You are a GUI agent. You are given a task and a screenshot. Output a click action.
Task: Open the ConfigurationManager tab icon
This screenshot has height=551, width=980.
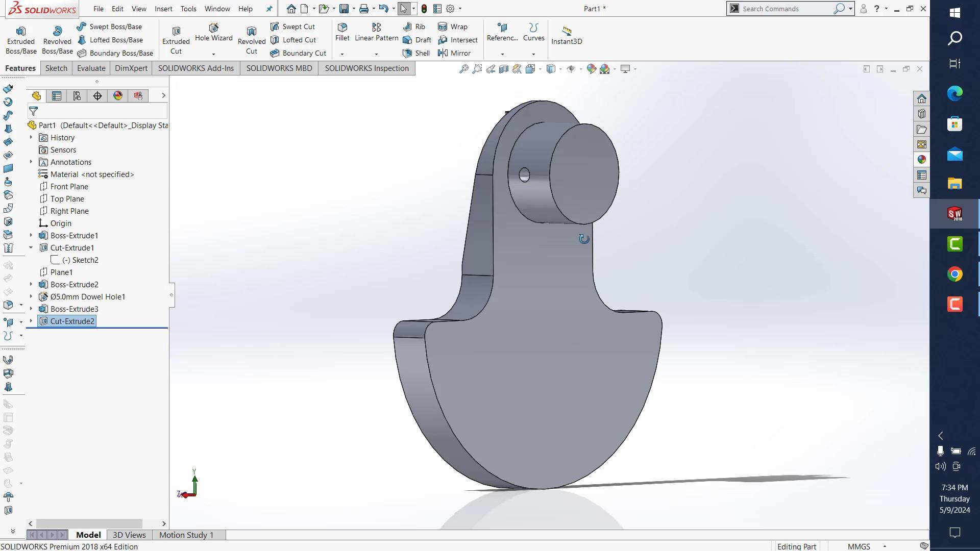tap(77, 96)
